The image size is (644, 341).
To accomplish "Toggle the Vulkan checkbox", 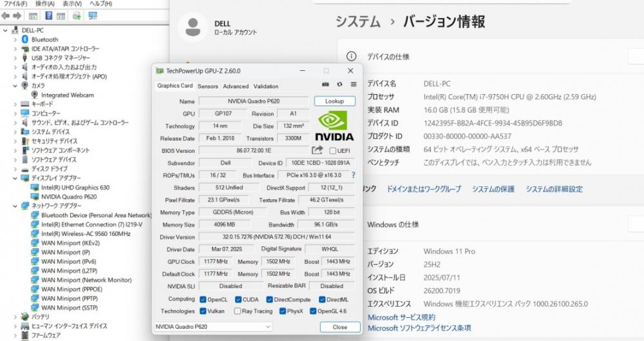I will [203, 311].
